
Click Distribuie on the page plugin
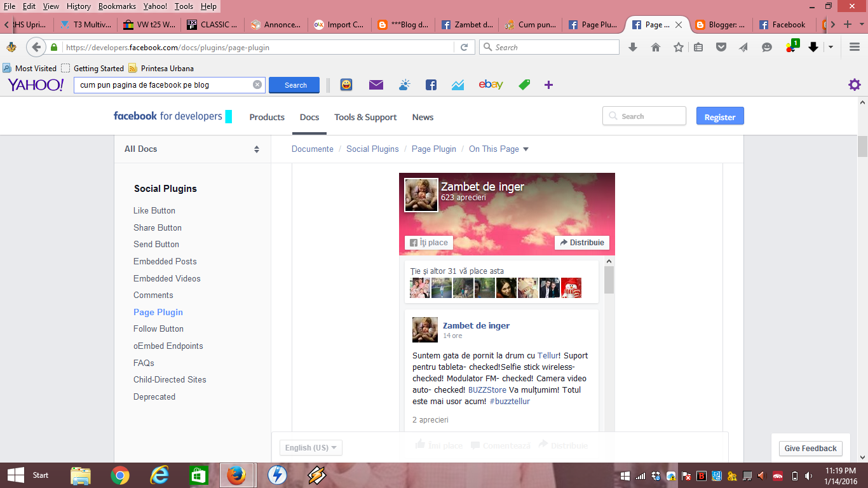(x=582, y=243)
